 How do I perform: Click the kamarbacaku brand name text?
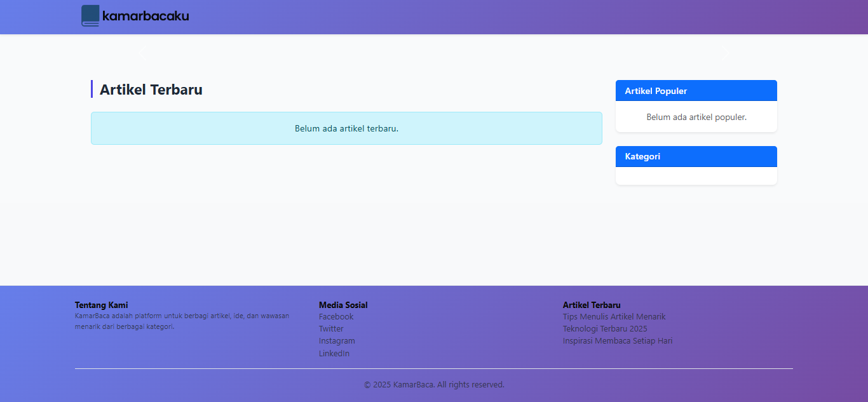point(146,16)
